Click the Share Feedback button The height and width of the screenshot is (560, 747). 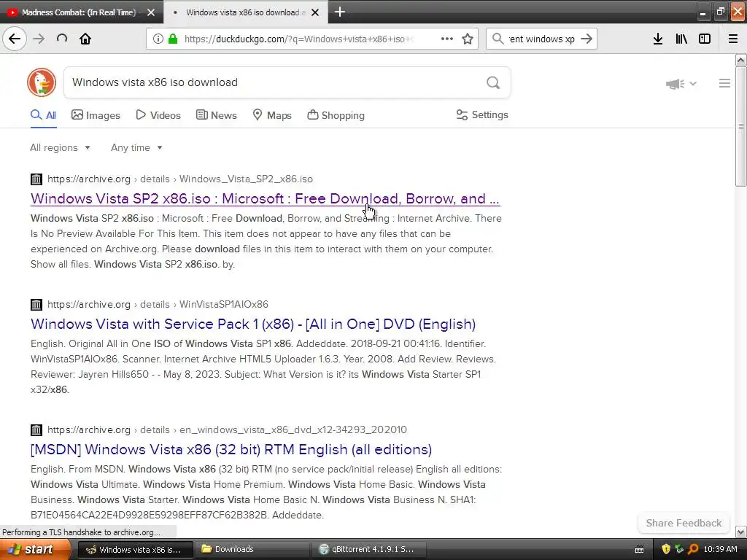click(684, 523)
